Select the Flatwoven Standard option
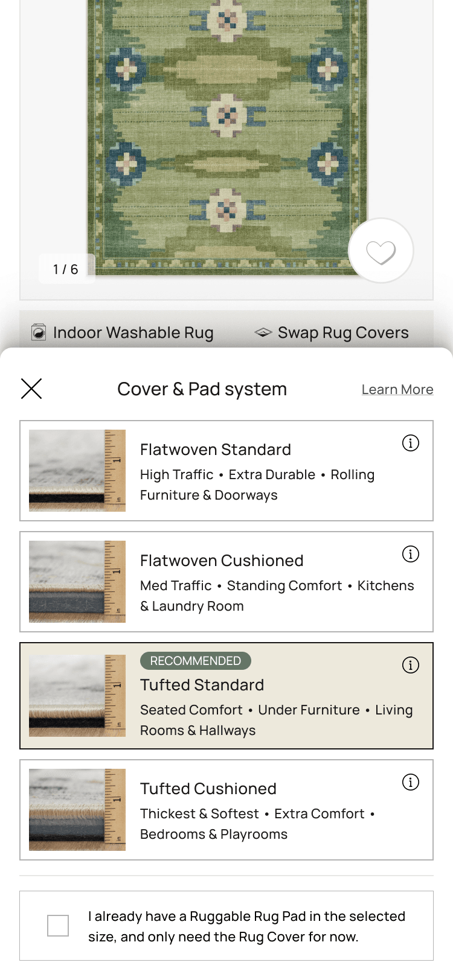This screenshot has height=980, width=453. (226, 471)
